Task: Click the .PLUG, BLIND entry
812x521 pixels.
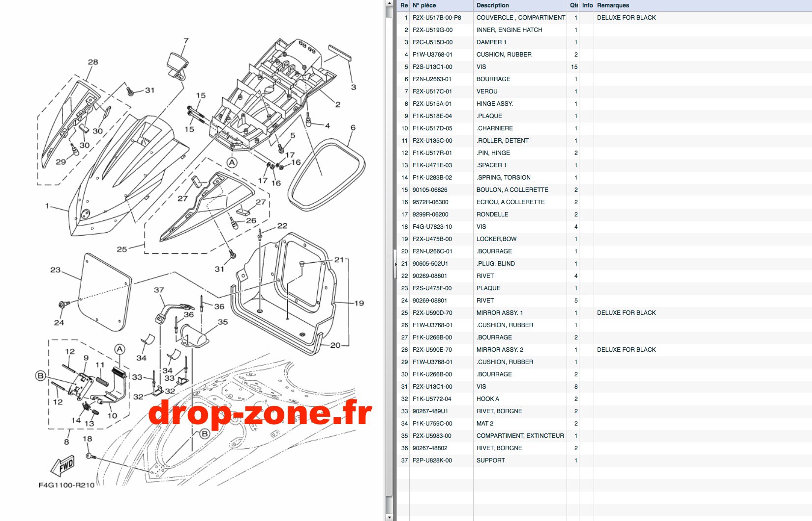Action: [496, 264]
